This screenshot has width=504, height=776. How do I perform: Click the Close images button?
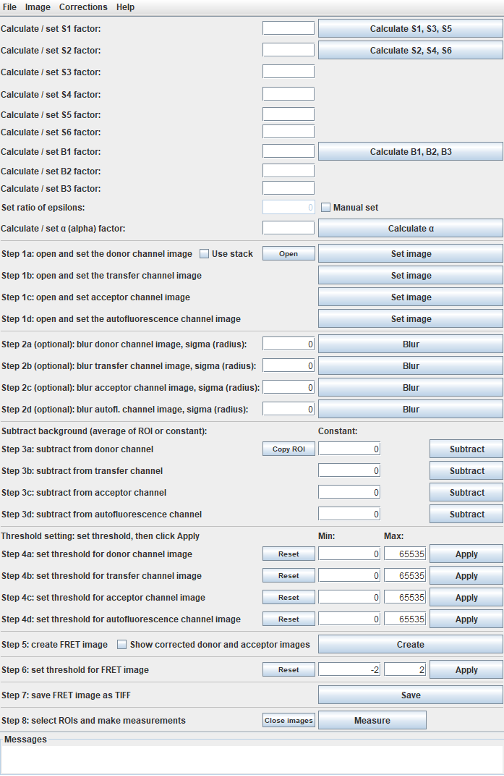pos(288,720)
